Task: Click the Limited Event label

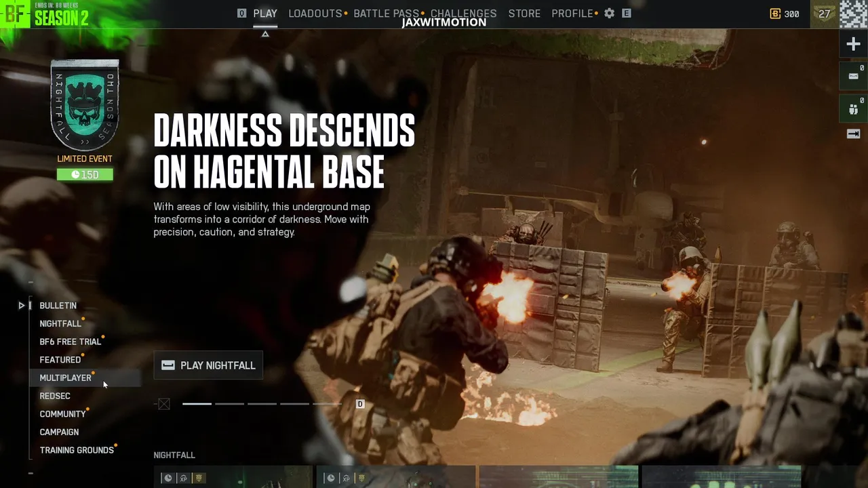Action: 85,159
